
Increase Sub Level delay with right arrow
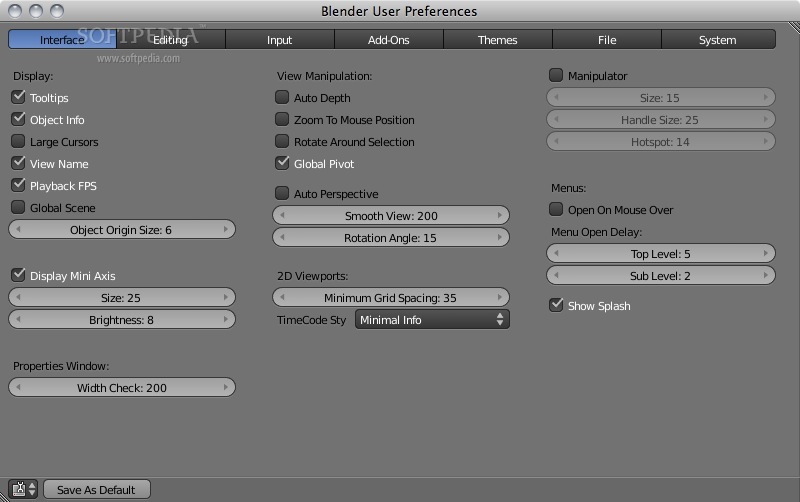(766, 275)
